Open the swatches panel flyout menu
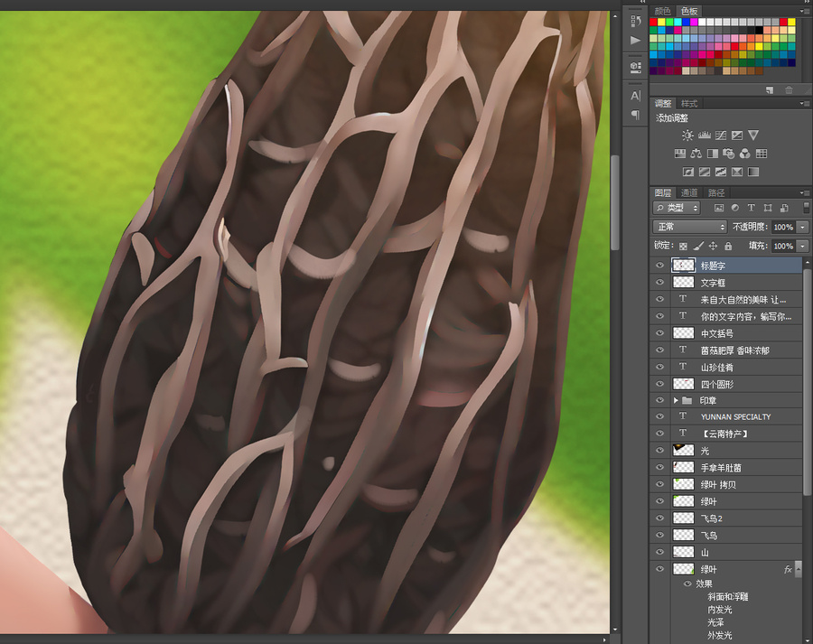813x644 pixels. 803,11
